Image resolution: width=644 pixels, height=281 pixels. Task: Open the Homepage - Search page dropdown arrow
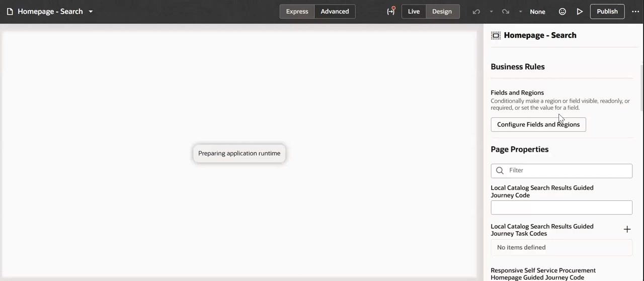click(91, 12)
